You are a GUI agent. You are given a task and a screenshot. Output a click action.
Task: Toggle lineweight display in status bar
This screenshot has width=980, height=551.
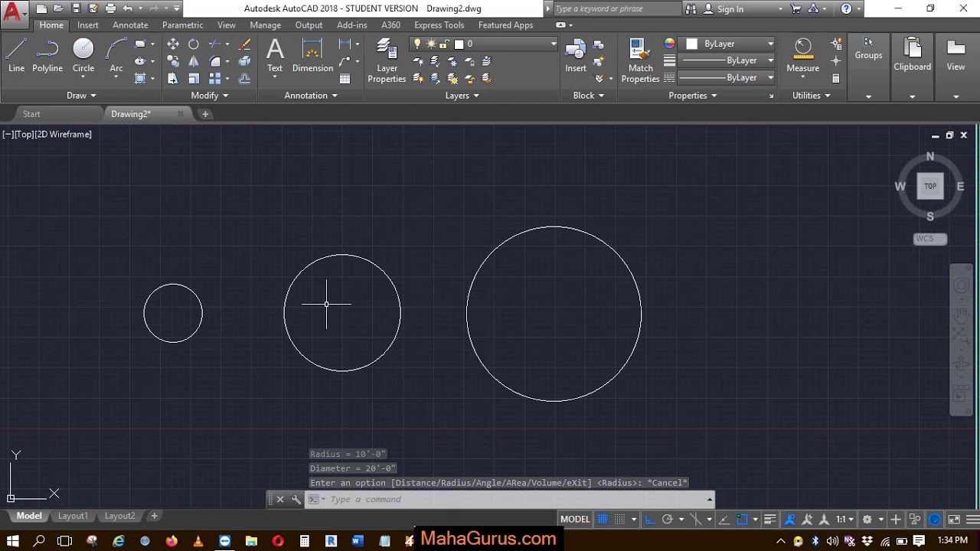[770, 519]
